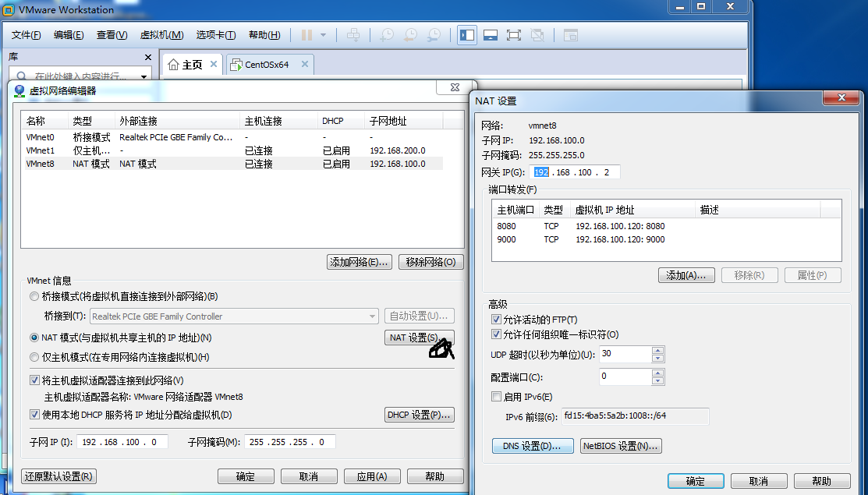Uncheck 允许活动的 FTP checkbox
The height and width of the screenshot is (495, 868).
(x=496, y=320)
